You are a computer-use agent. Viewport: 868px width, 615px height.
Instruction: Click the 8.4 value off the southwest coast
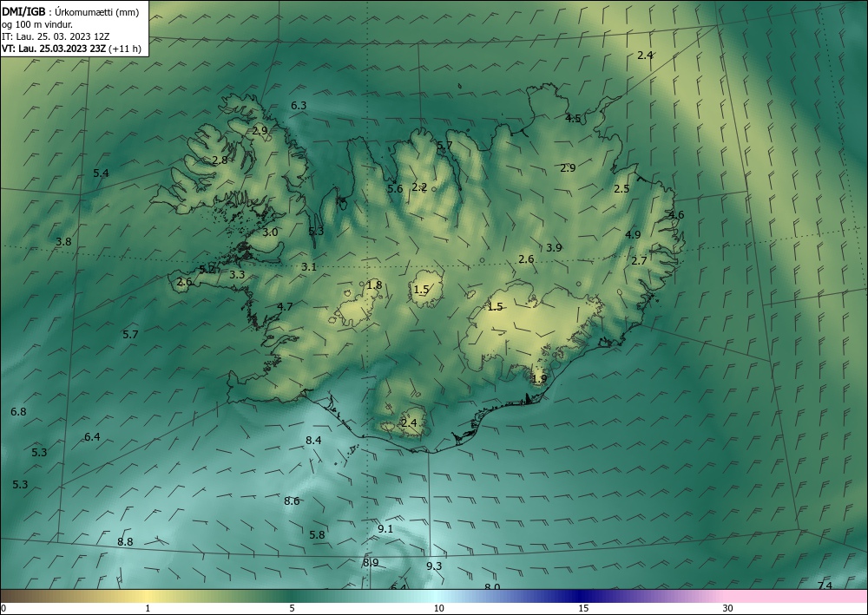click(313, 441)
